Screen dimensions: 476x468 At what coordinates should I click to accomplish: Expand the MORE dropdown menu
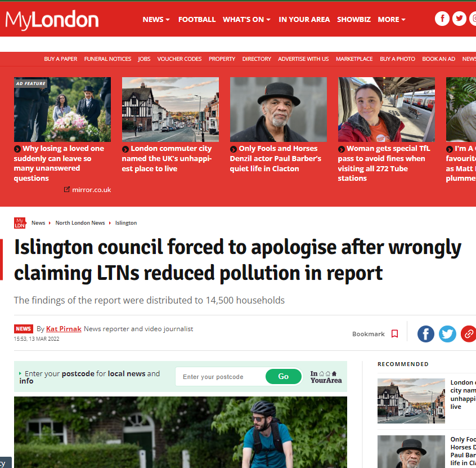pos(391,20)
